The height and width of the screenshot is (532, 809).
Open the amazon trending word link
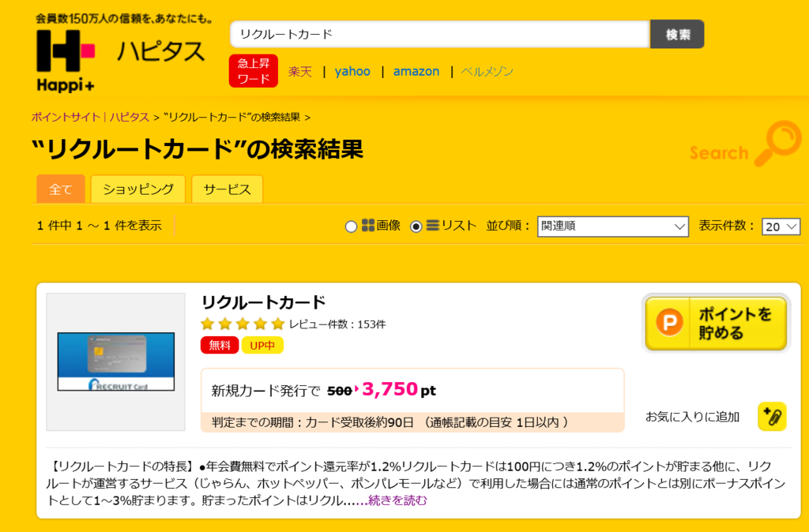pyautogui.click(x=416, y=71)
